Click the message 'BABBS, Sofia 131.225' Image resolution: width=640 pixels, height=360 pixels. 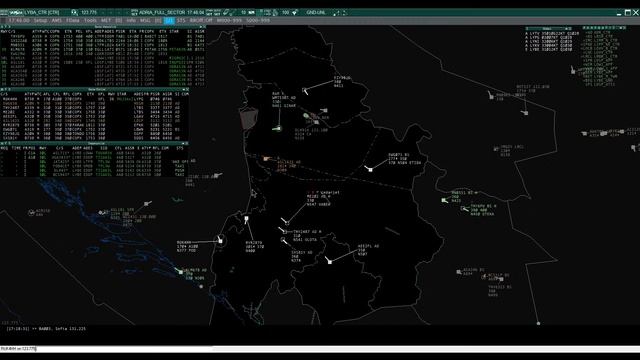point(62,329)
